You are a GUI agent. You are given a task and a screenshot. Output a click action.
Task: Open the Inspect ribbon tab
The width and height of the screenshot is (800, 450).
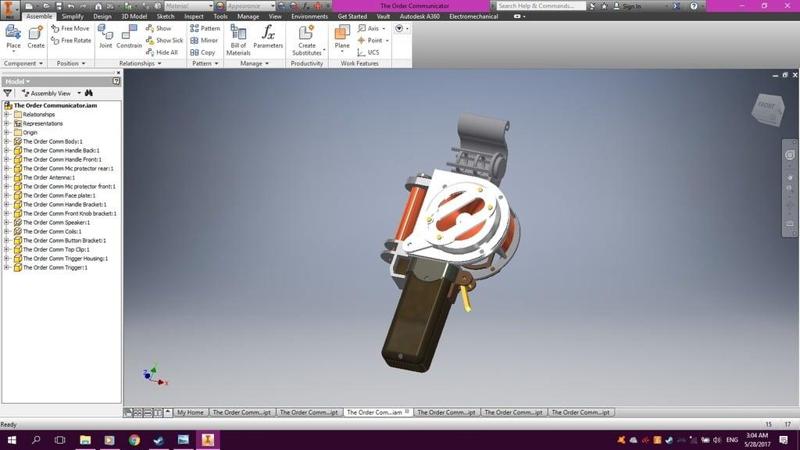pyautogui.click(x=193, y=16)
